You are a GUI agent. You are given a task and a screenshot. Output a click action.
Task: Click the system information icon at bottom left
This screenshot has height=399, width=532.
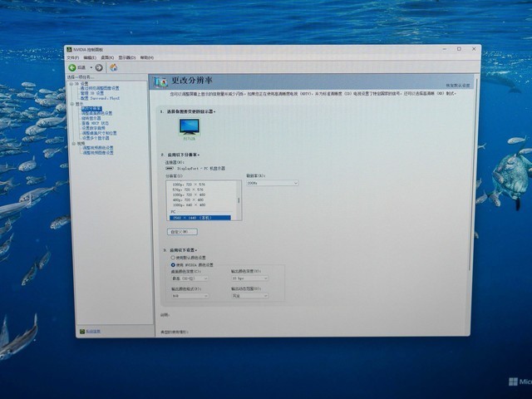[x=82, y=331]
